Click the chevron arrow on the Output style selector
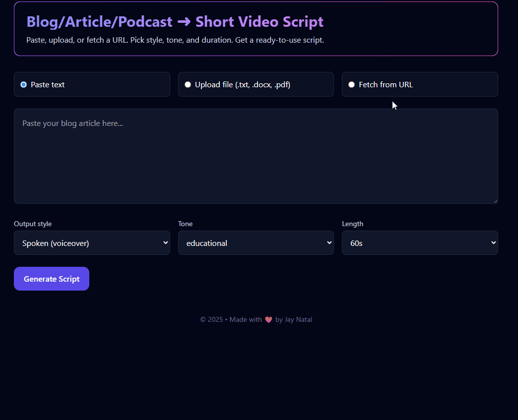 [x=165, y=243]
